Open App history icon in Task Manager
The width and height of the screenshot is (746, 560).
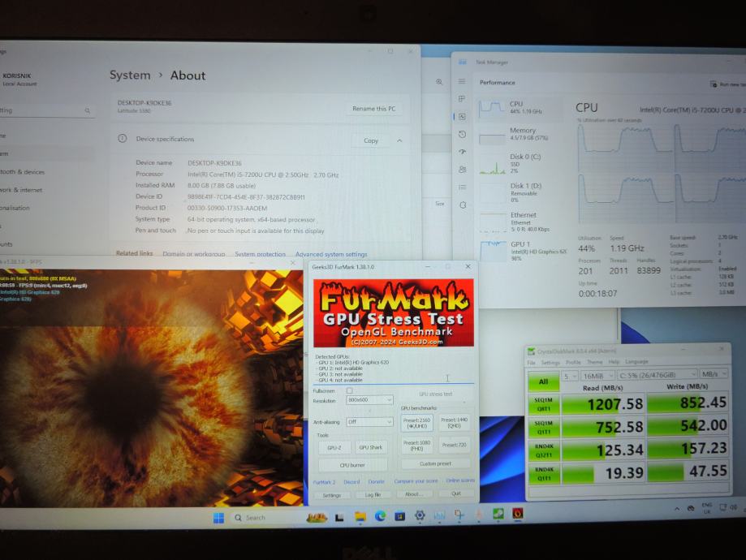coord(462,134)
